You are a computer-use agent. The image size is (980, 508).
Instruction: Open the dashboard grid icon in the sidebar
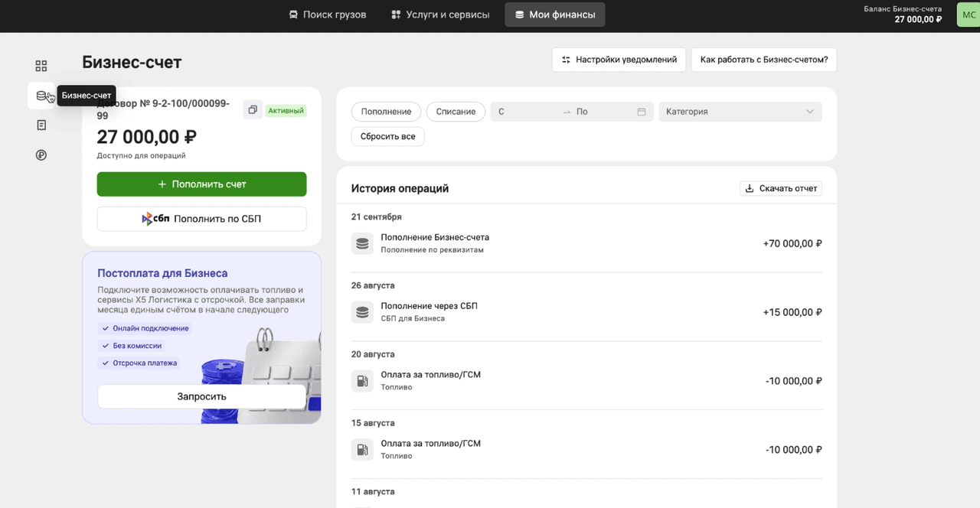[x=41, y=66]
